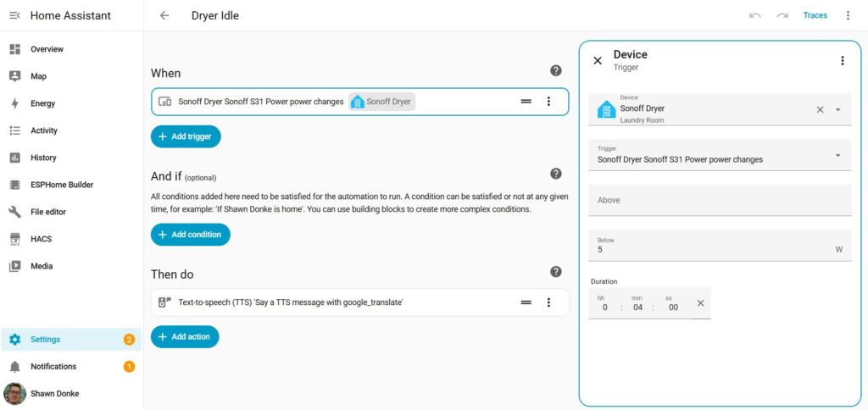Viewport: 868px width, 410px height.
Task: Select the Sonoff Dryer device chip in trigger
Action: tap(382, 102)
